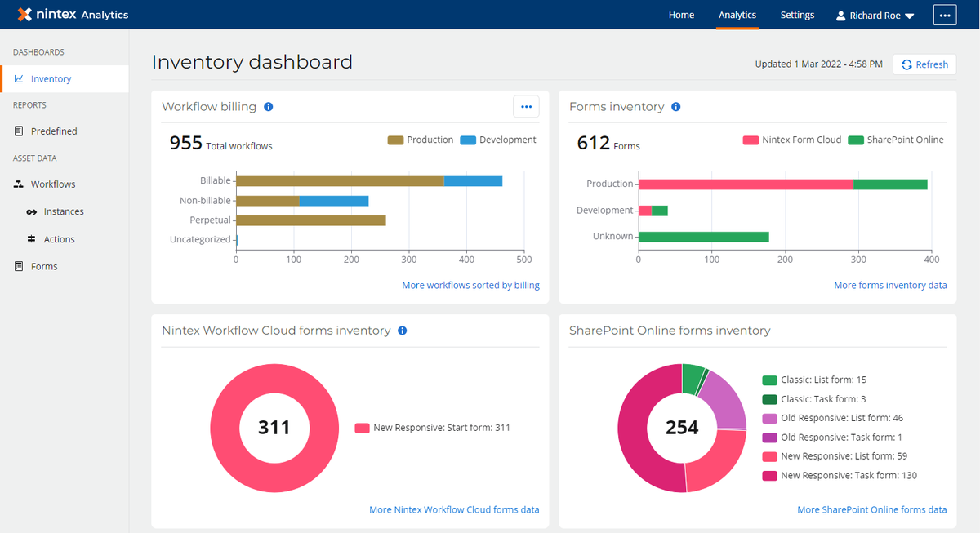Click the Inventory chart icon in sidebar
The height and width of the screenshot is (533, 980).
[19, 79]
